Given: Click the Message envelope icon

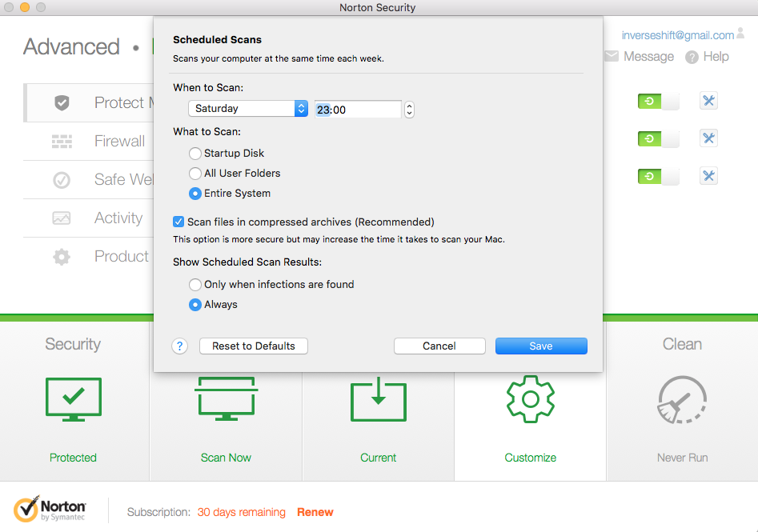Looking at the screenshot, I should tap(612, 57).
